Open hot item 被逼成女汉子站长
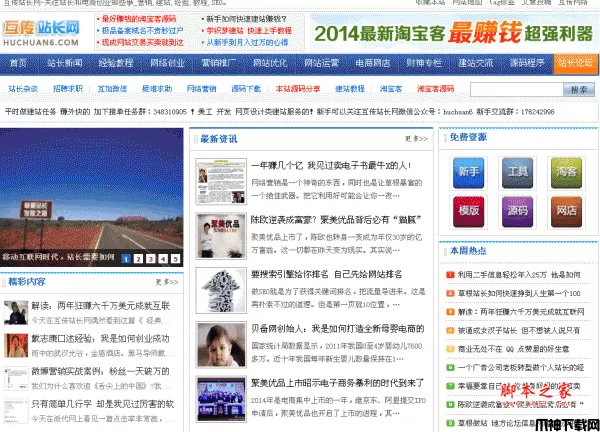The image size is (600, 432). pyautogui.click(x=519, y=330)
